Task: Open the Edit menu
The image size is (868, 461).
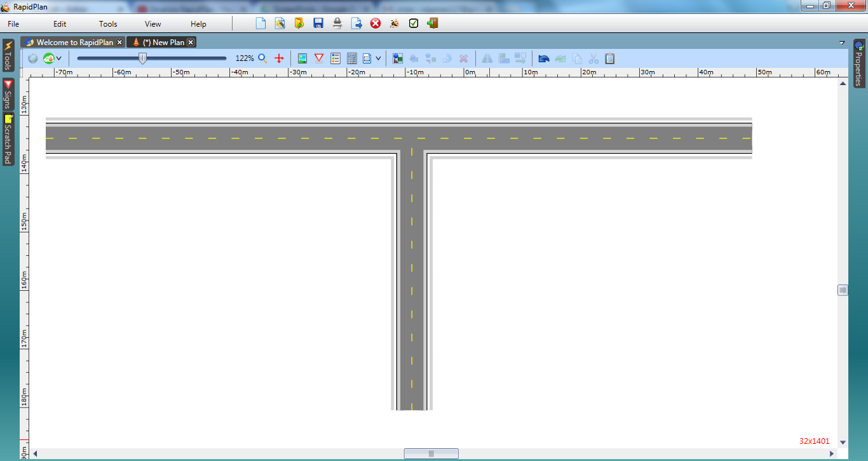Action: tap(60, 24)
